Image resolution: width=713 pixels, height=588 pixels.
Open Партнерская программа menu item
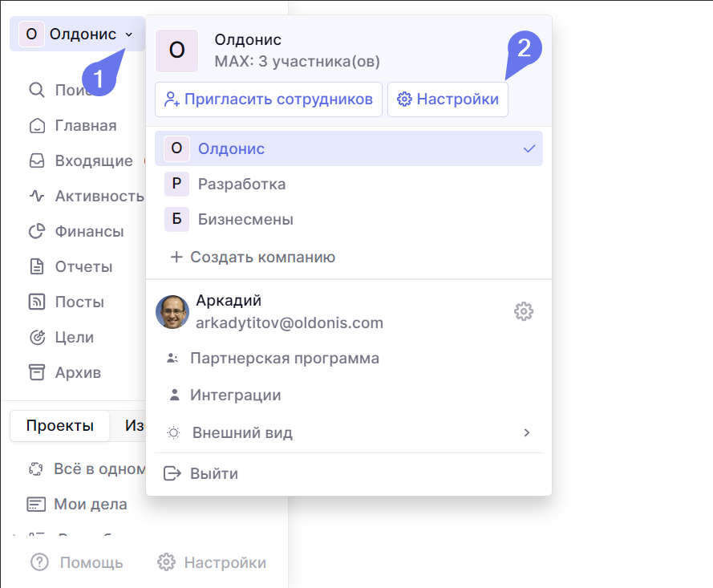284,359
